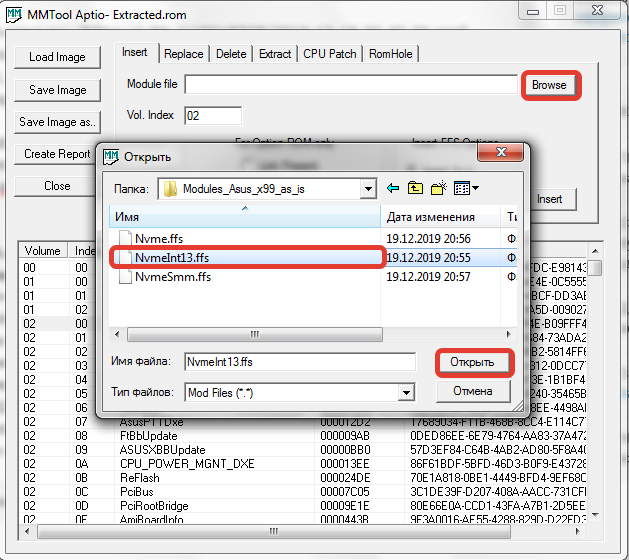Click scroll right arrow in file list
This screenshot has width=629, height=560.
click(x=509, y=335)
